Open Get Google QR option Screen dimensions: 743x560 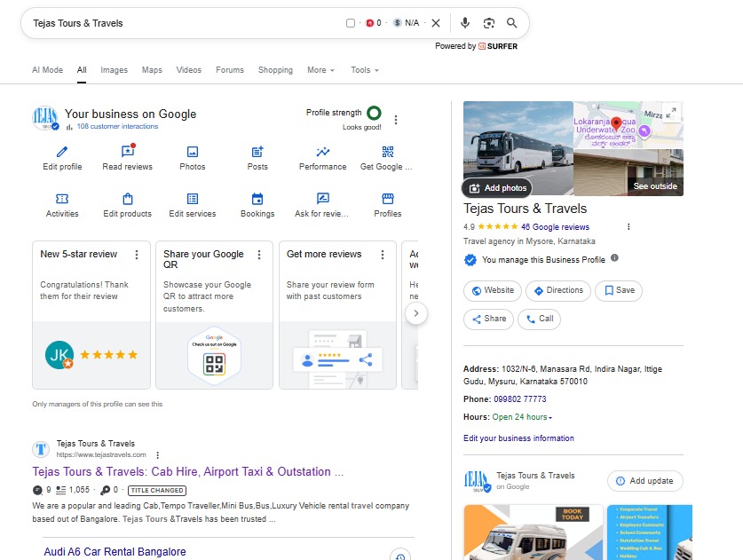(x=386, y=158)
